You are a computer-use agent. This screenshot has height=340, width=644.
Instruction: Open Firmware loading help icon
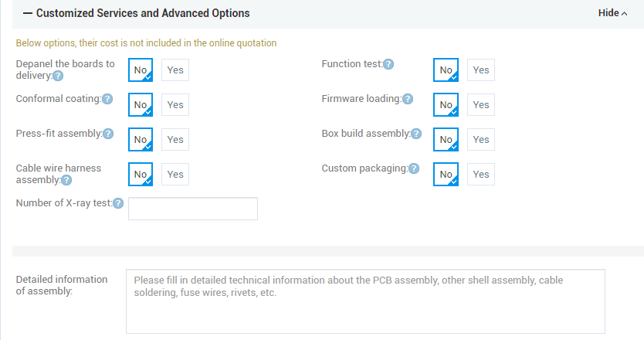408,99
